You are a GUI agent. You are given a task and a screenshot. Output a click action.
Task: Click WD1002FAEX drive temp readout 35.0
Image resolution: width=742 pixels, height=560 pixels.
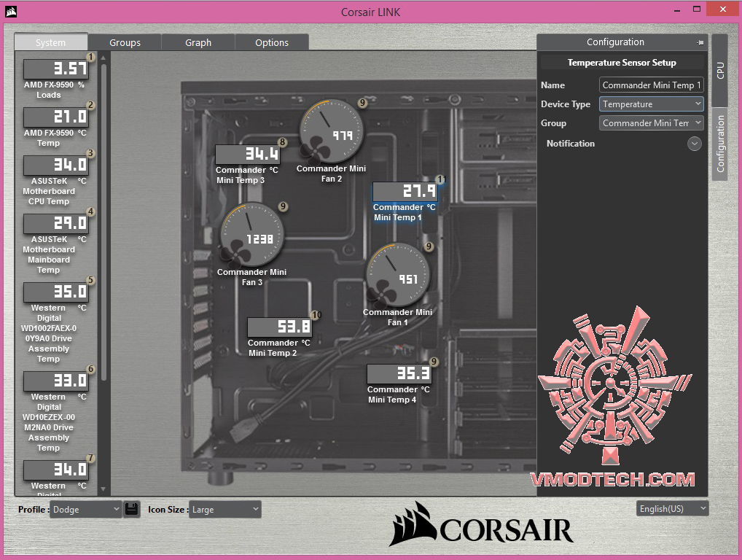[x=56, y=292]
